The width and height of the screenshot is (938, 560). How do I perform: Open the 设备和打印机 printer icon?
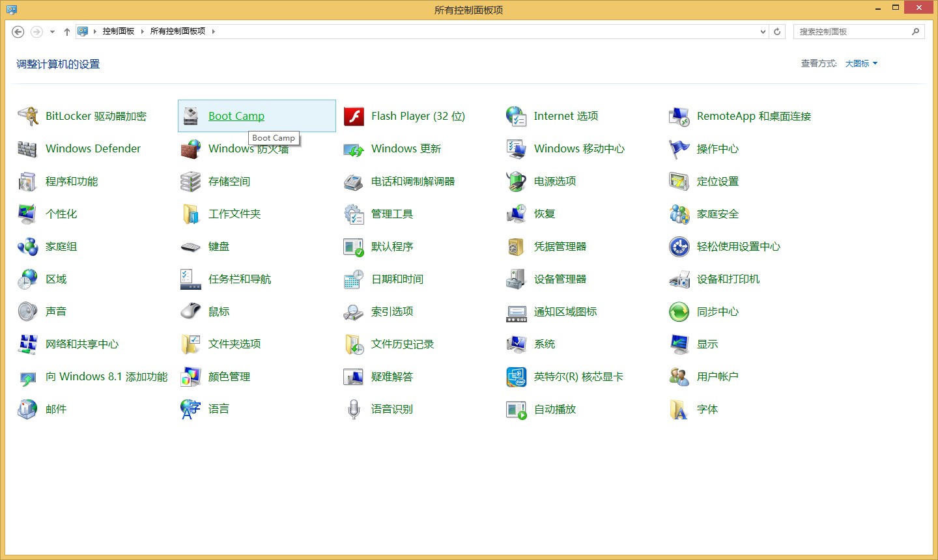coord(679,279)
